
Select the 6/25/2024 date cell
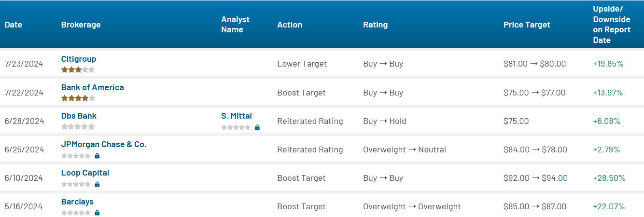(24, 149)
